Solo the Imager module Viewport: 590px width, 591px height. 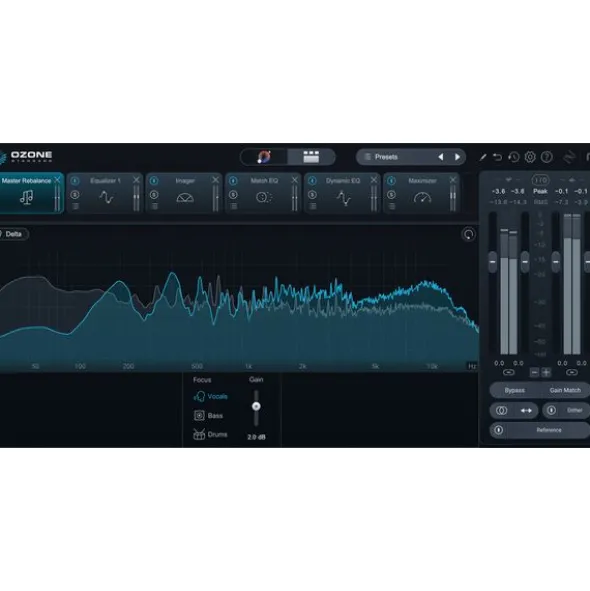[x=154, y=194]
